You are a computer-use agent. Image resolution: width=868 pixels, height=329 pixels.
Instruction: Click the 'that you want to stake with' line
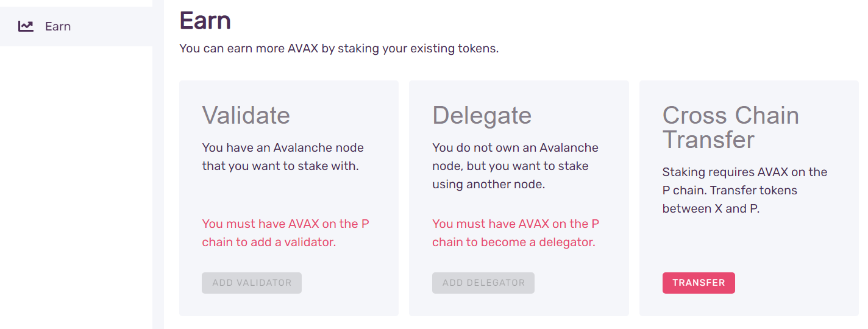coord(280,166)
